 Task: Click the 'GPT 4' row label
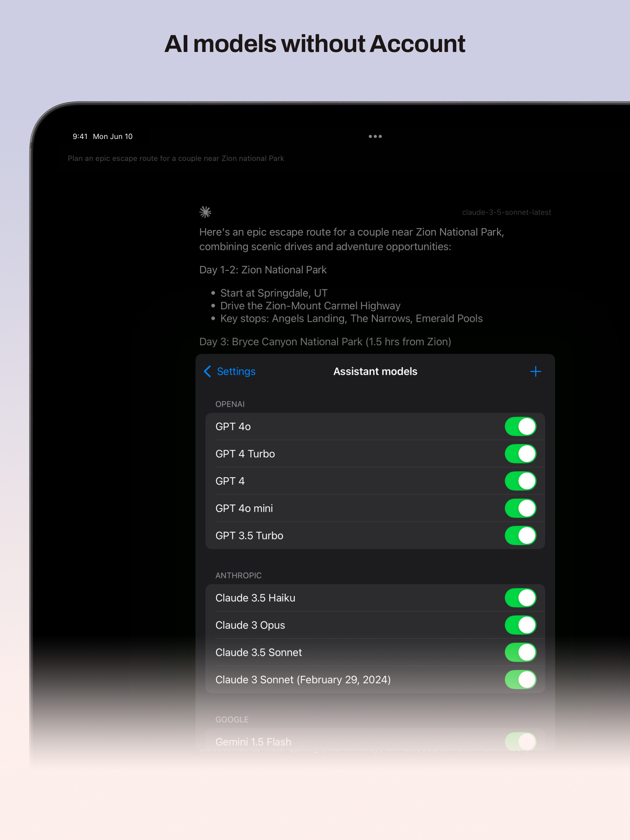point(230,481)
